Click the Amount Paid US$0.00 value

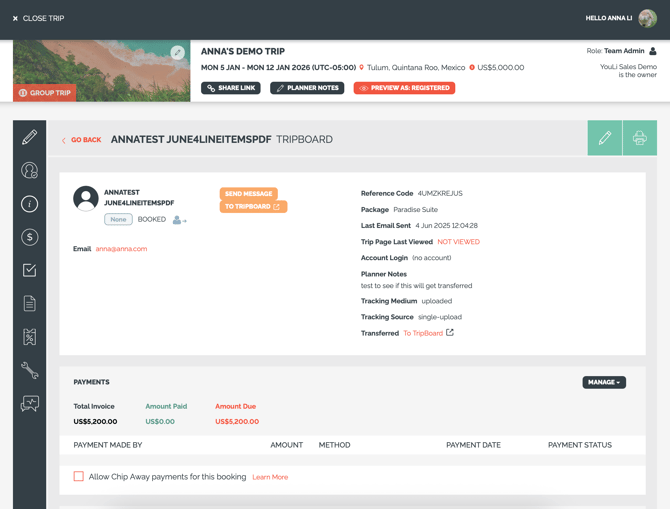click(160, 421)
